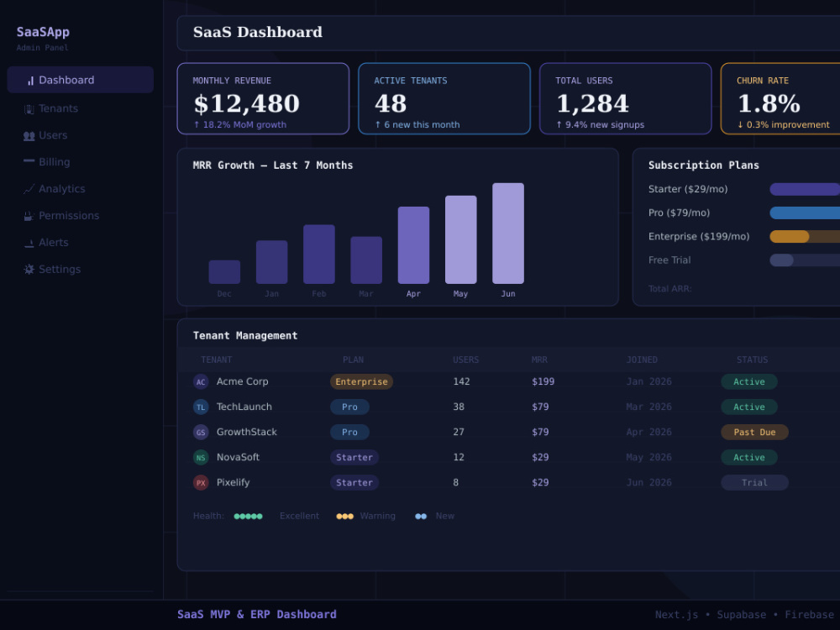The height and width of the screenshot is (630, 840).
Task: Click the Jan bar in MRR chart
Action: tap(271, 262)
